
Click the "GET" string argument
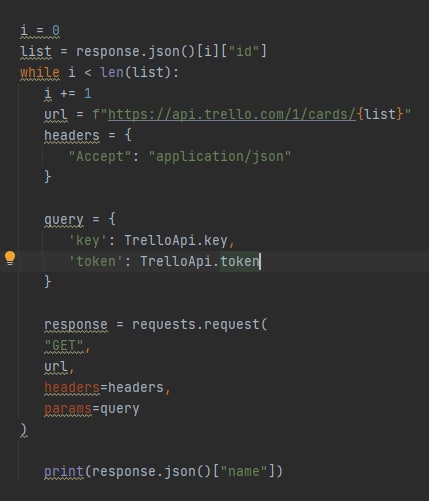[x=64, y=345]
